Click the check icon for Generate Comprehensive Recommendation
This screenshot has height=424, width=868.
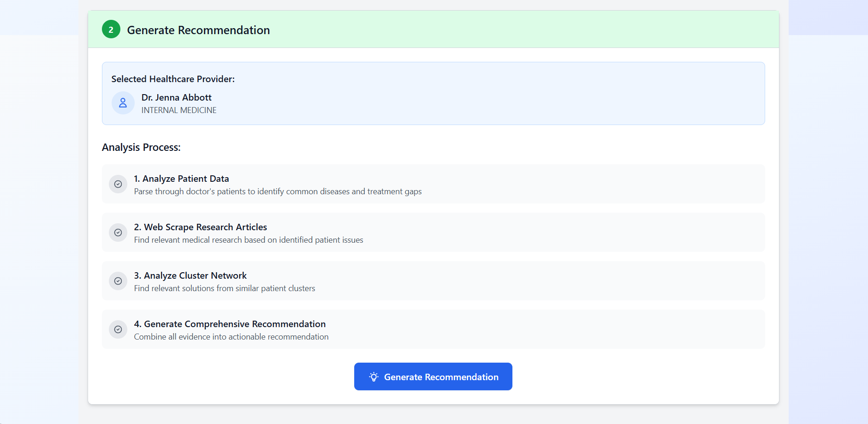point(118,329)
